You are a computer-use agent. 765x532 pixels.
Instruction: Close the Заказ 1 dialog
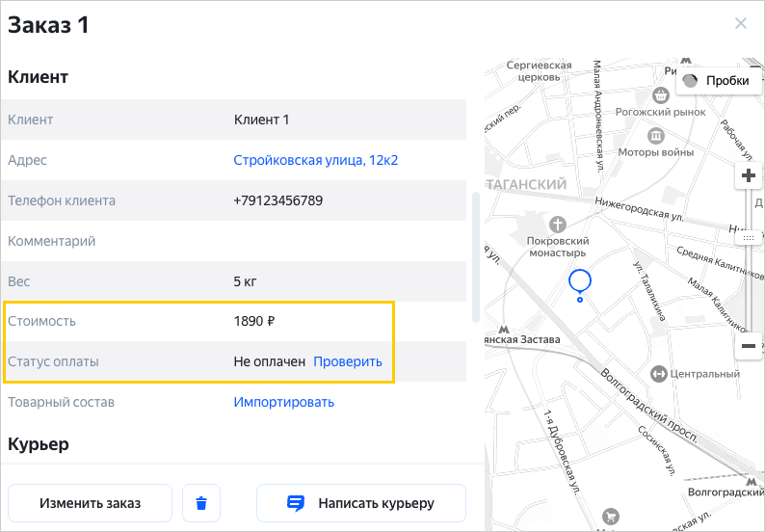741,24
